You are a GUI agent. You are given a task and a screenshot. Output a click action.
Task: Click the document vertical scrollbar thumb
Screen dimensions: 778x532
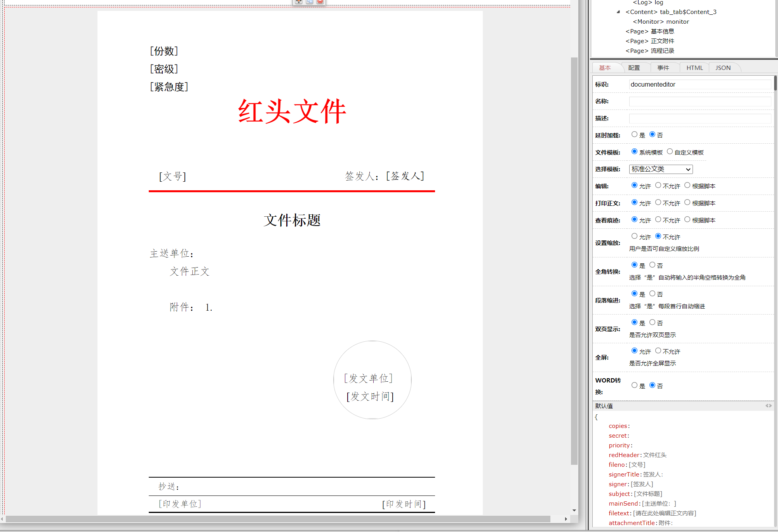(x=574, y=260)
